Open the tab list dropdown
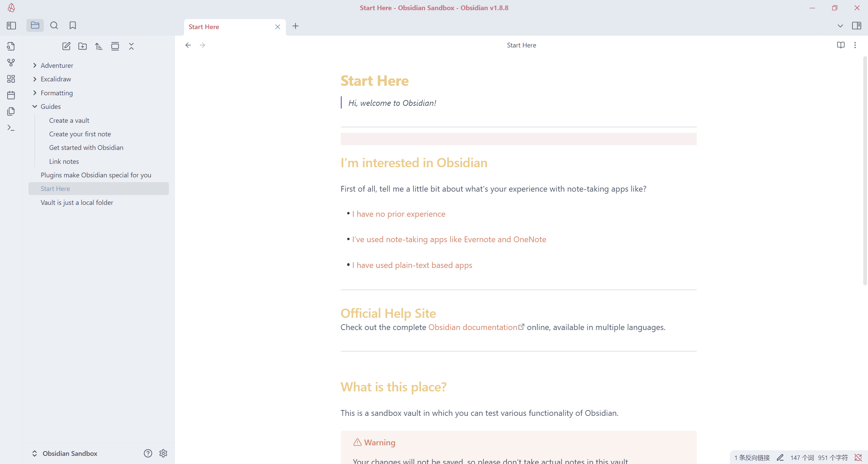Viewport: 868px width, 464px height. (x=840, y=26)
